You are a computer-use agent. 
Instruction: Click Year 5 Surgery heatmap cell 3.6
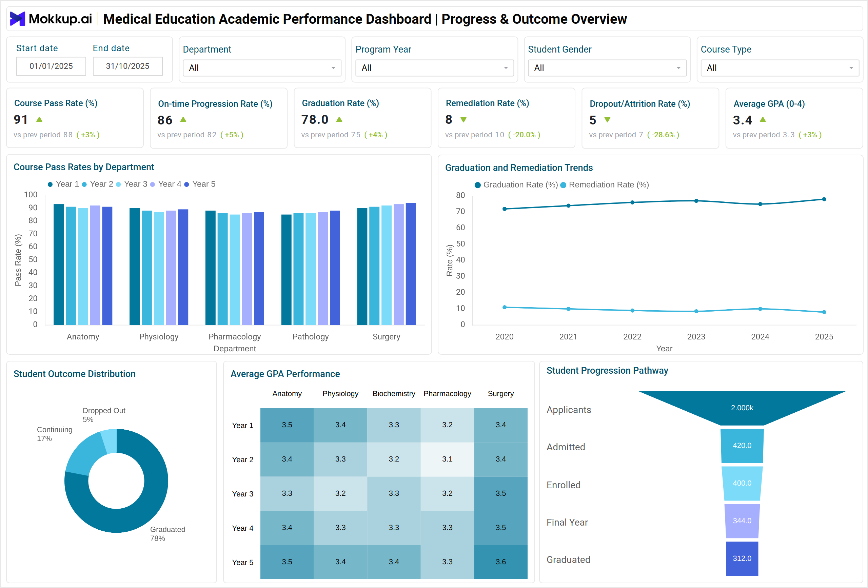(x=501, y=562)
